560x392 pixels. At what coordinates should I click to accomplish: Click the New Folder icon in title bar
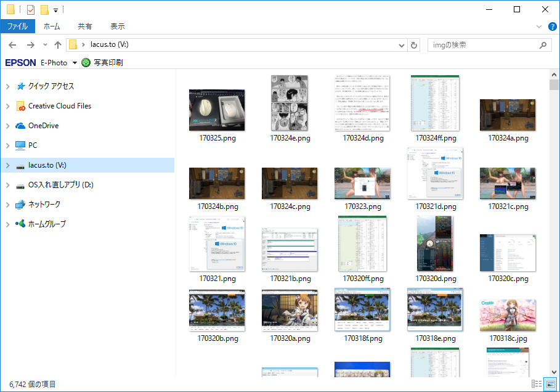pos(44,10)
